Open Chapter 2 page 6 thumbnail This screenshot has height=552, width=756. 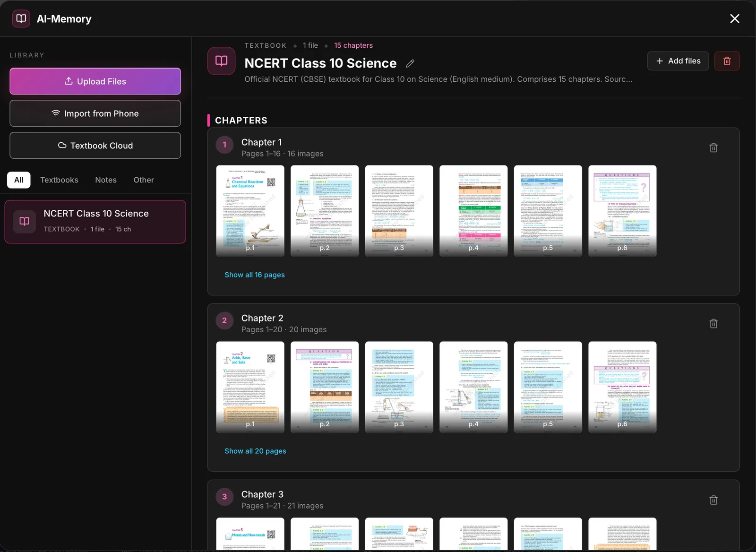[622, 387]
